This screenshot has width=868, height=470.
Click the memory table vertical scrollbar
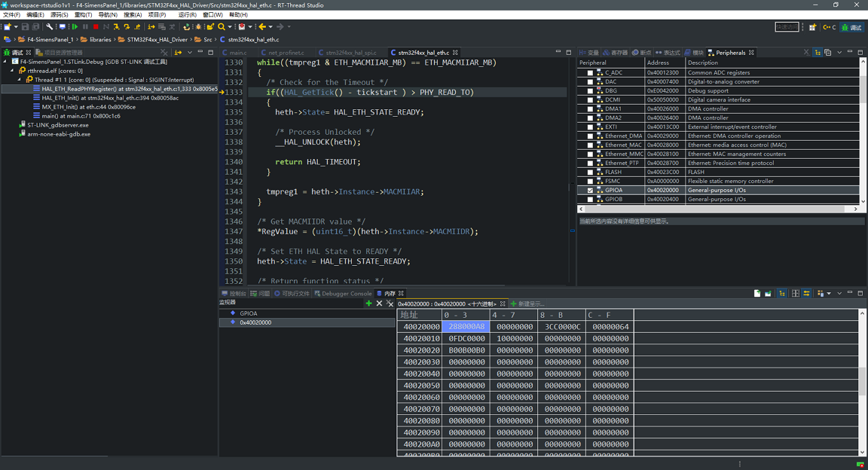coord(862,382)
